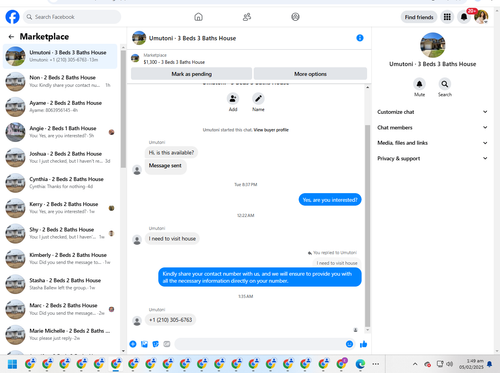Screen dimensions: 500x373
Task: Open the Facebook logo home link
Action: [x=12, y=17]
